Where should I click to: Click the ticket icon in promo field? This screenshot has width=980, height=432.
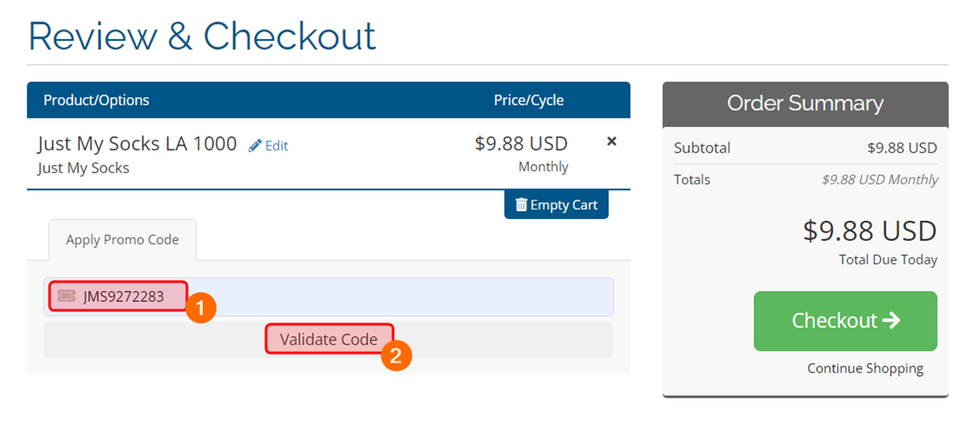point(66,297)
